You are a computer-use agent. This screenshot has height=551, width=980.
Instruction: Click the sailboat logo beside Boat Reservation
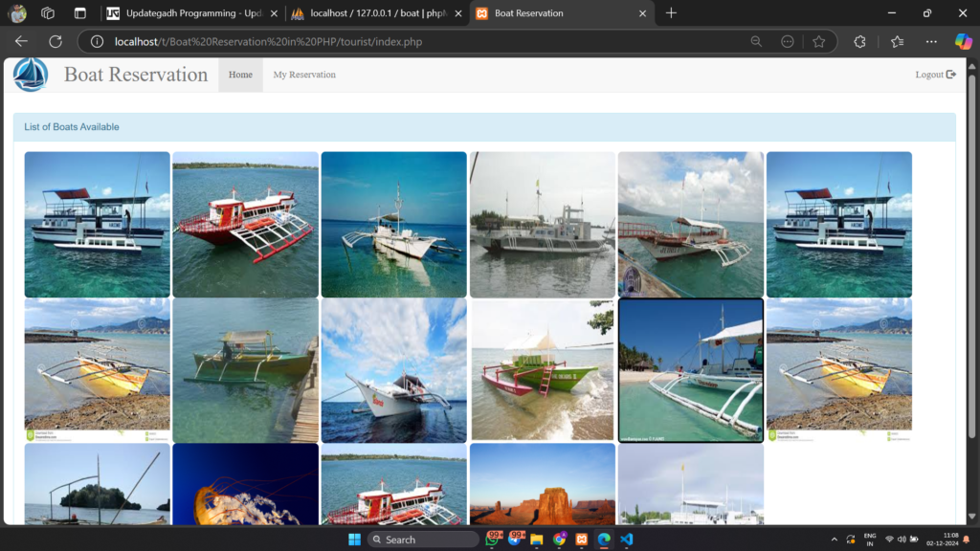click(x=30, y=75)
